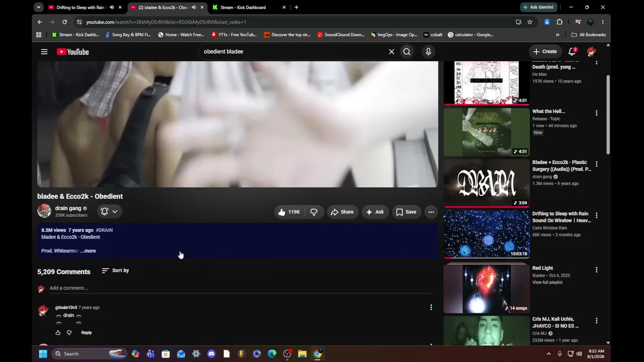Click the Create button
This screenshot has height=362, width=644.
545,51
